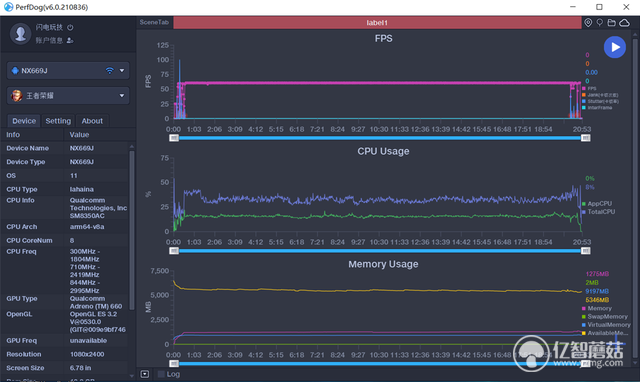This screenshot has width=640, height=382.
Task: Click the user avatar picture
Action: coord(20,33)
